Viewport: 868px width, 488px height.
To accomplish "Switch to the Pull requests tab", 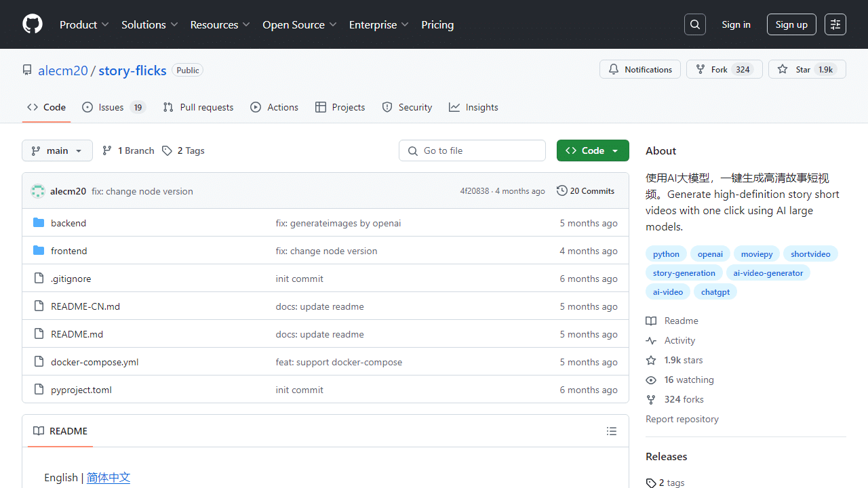I will click(198, 107).
